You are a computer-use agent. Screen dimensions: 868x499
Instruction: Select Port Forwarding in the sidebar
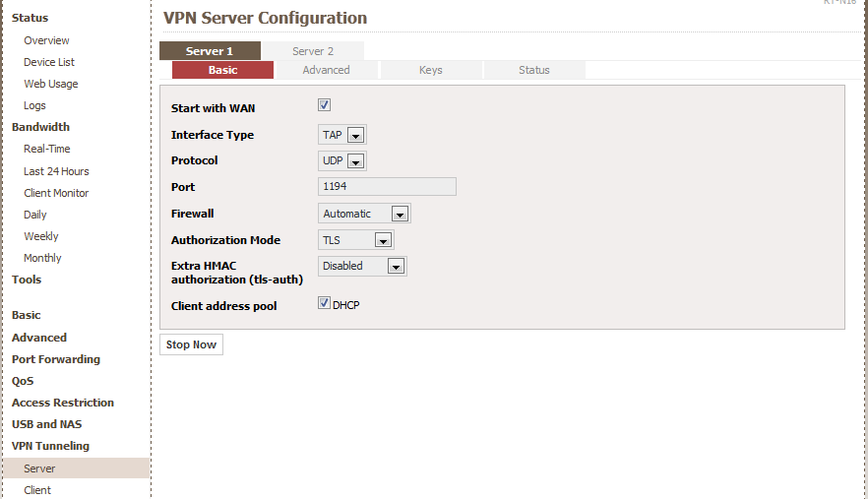pos(56,359)
